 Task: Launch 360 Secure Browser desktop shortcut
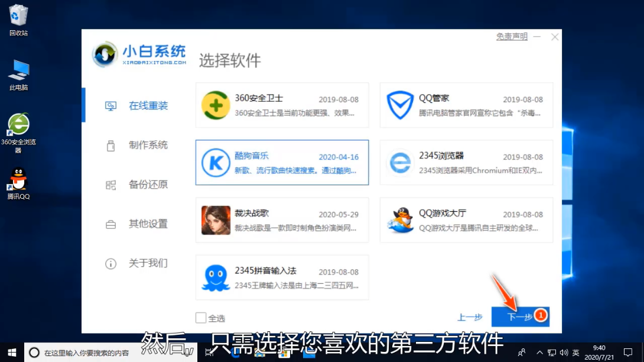click(18, 133)
